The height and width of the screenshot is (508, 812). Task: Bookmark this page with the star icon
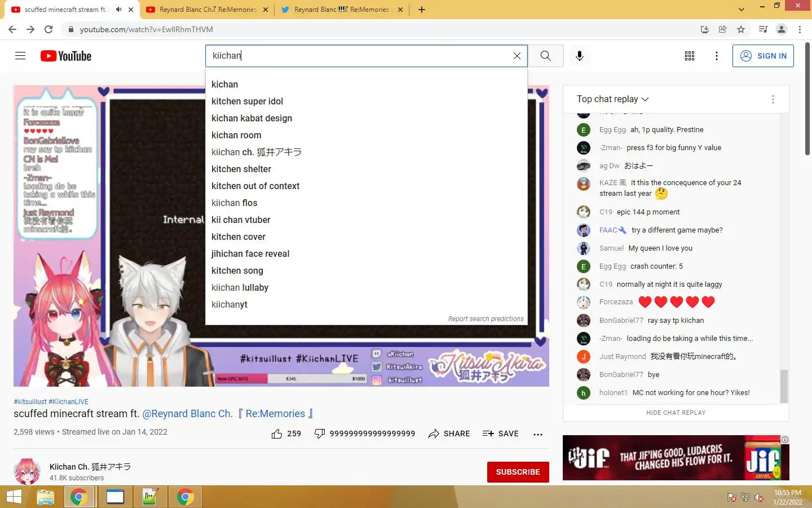click(x=741, y=29)
